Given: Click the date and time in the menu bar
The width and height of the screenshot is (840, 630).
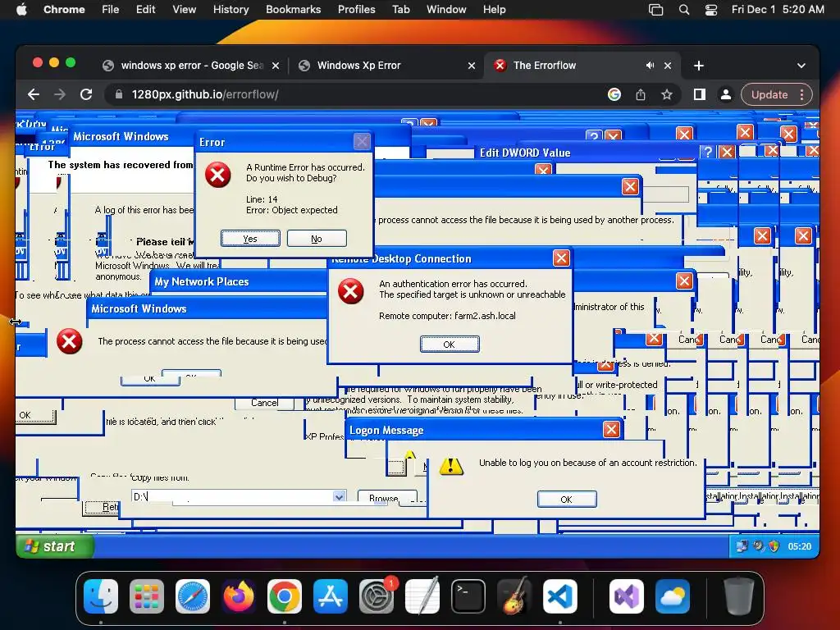Looking at the screenshot, I should tap(778, 10).
